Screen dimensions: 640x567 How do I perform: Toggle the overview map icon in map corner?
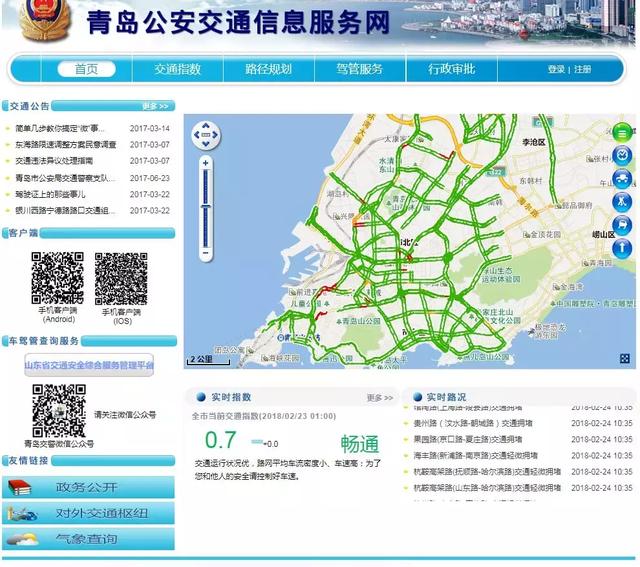625,358
